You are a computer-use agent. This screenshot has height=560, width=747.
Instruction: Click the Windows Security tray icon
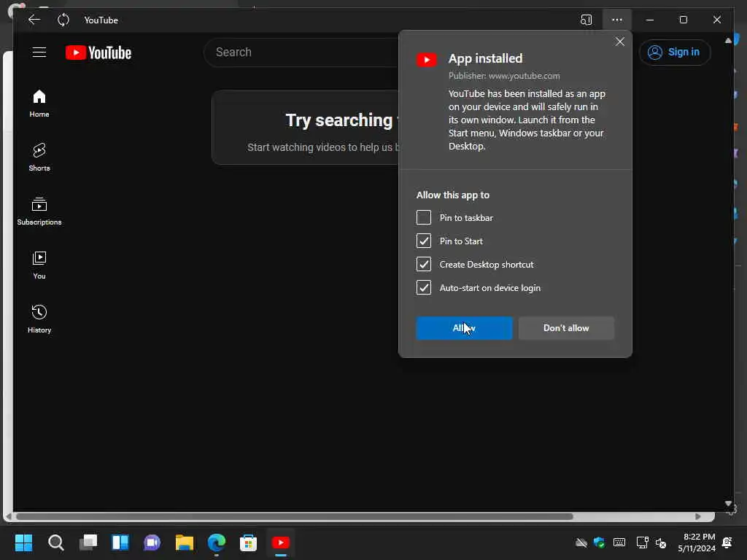click(600, 542)
